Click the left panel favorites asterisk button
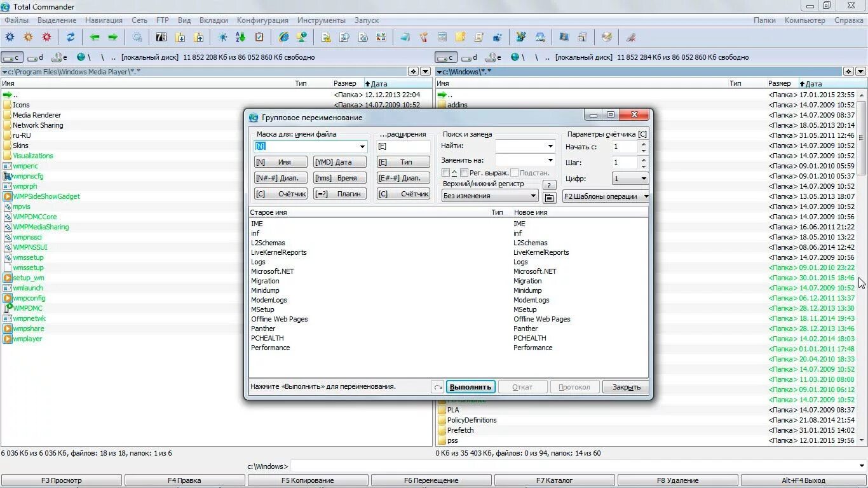868x488 pixels. click(x=414, y=72)
